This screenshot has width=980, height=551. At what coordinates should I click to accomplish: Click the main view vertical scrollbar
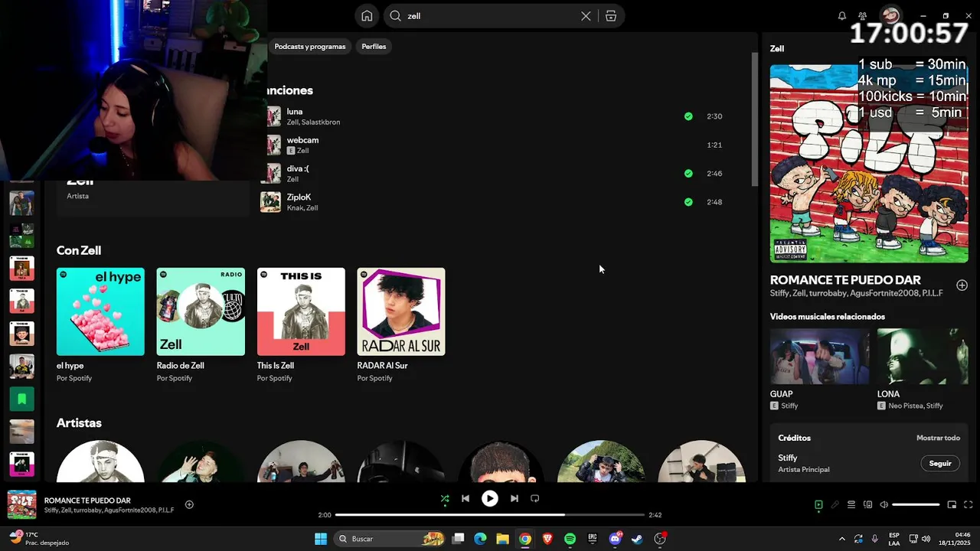coord(754,119)
